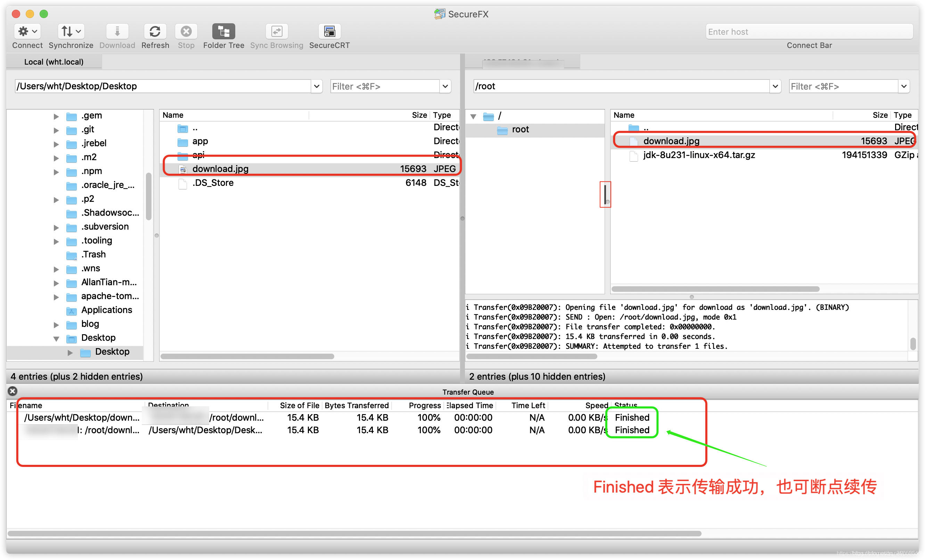Click the Download toolbar icon
This screenshot has width=925, height=560.
click(117, 32)
